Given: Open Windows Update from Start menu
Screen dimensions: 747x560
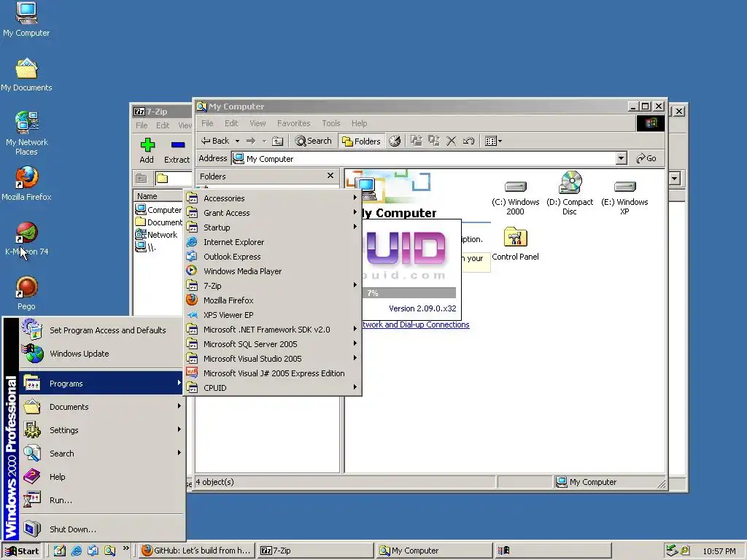Looking at the screenshot, I should [x=101, y=354].
